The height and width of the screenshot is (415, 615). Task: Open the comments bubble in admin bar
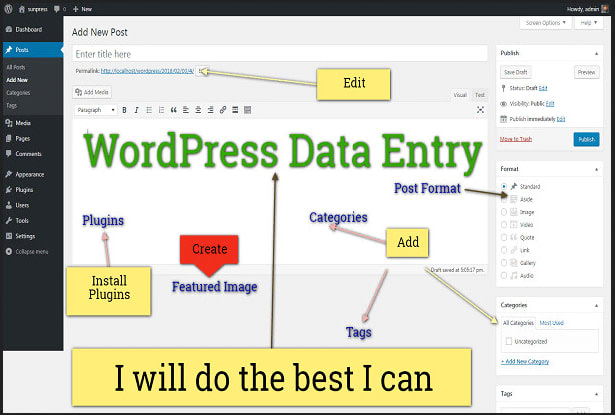tap(60, 9)
